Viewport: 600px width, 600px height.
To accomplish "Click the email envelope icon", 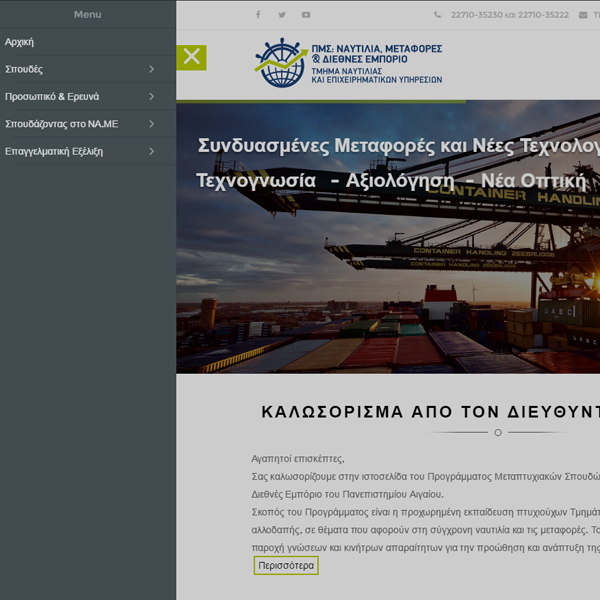I will click(583, 15).
